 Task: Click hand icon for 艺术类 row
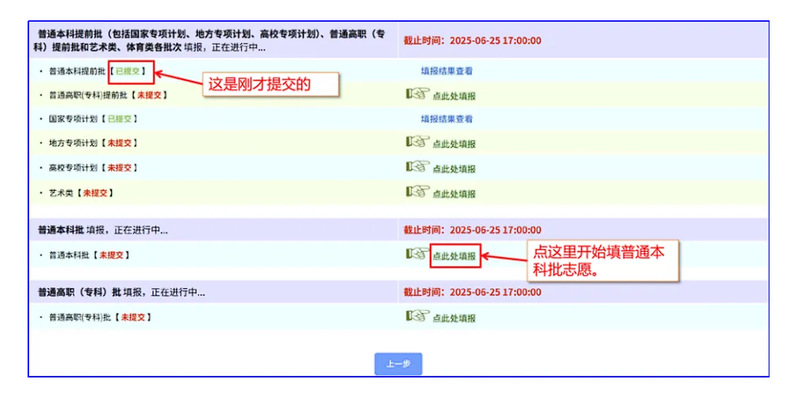tap(416, 190)
